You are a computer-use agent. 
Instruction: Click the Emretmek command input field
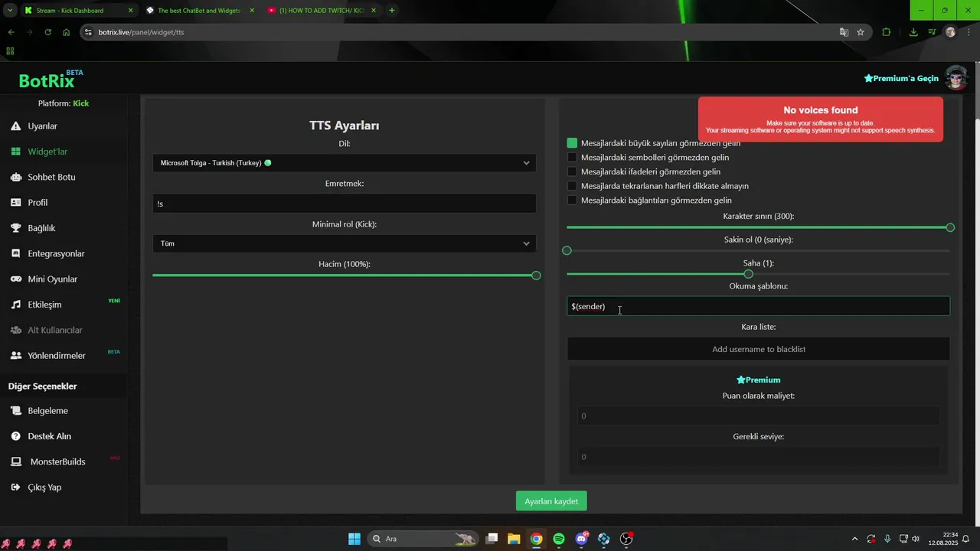click(x=345, y=204)
